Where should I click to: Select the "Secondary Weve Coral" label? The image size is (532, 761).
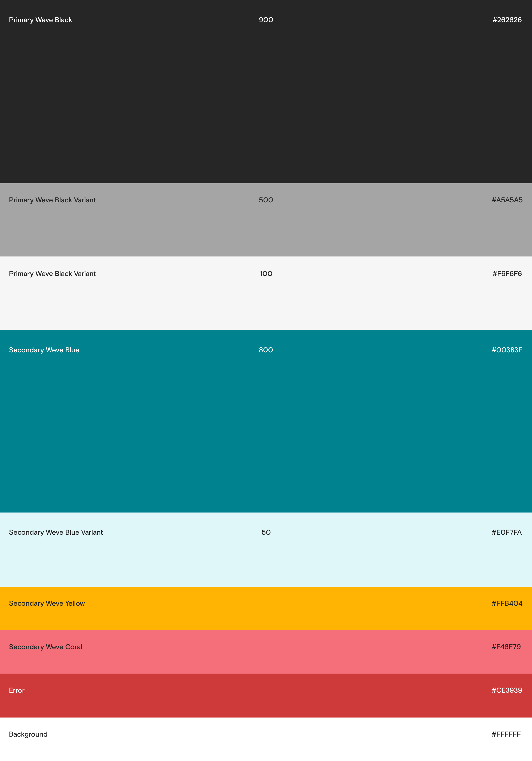click(45, 647)
